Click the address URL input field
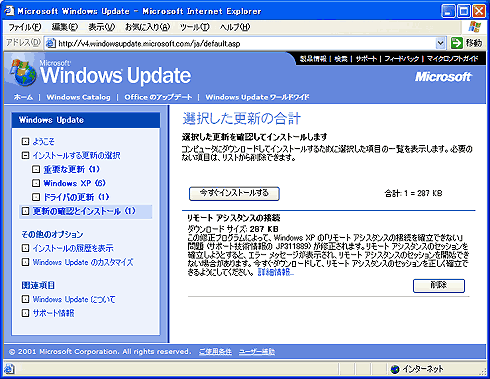 point(245,43)
